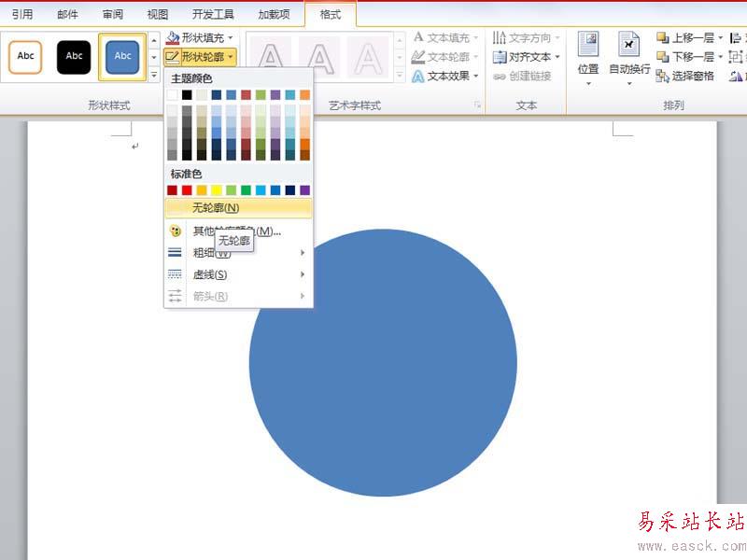The width and height of the screenshot is (747, 560).
Task: Pick the purple standard color swatch
Action: click(305, 190)
